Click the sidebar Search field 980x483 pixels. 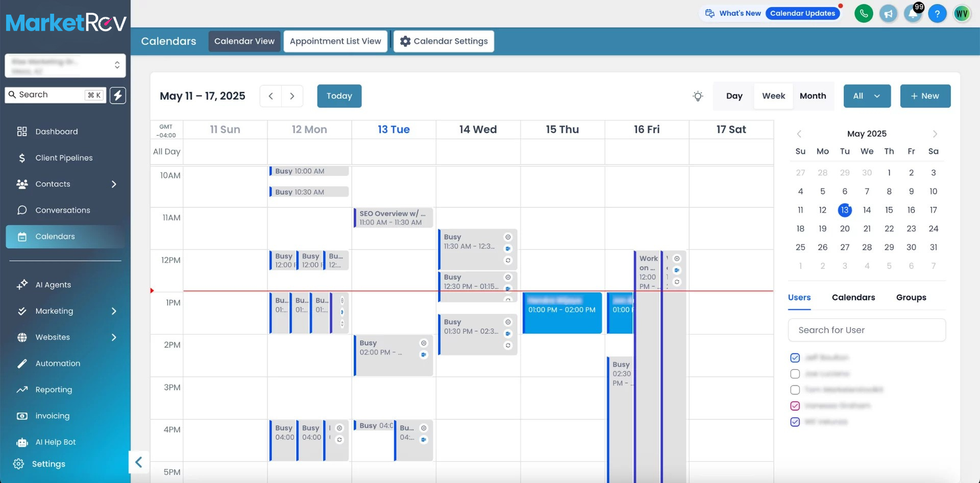(56, 95)
